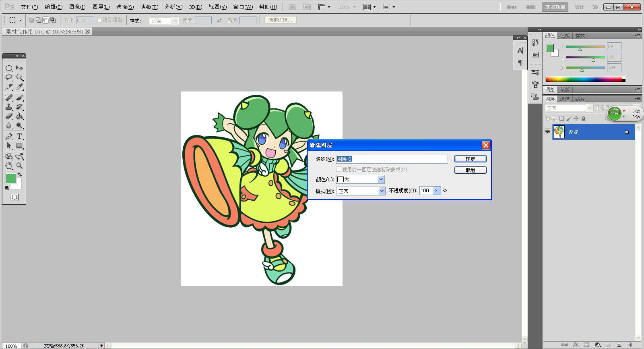Pick the Lasso tool
Image resolution: width=644 pixels, height=349 pixels.
(x=9, y=77)
